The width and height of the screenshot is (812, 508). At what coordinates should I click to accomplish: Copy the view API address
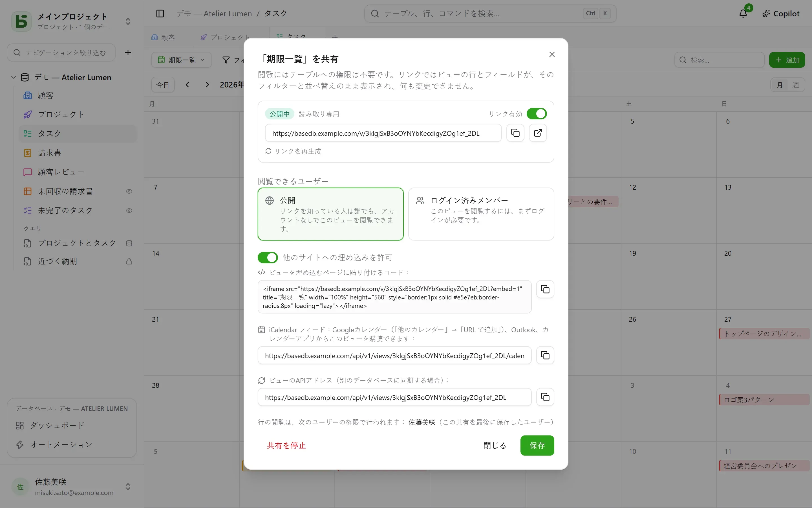545,397
